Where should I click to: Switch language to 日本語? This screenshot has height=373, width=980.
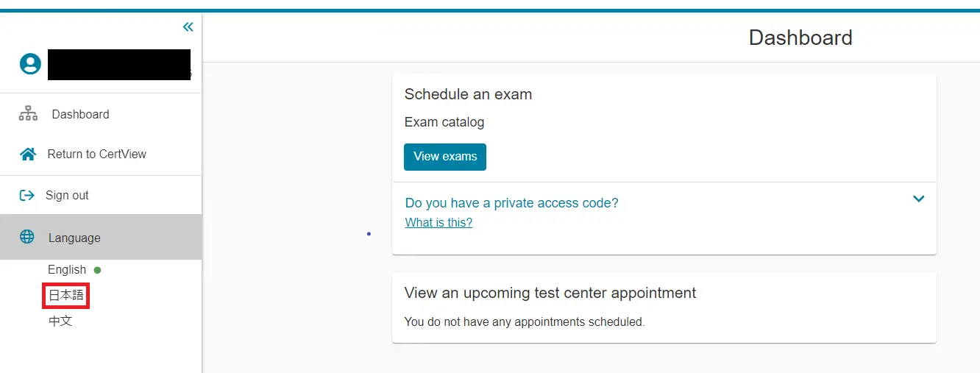point(66,296)
